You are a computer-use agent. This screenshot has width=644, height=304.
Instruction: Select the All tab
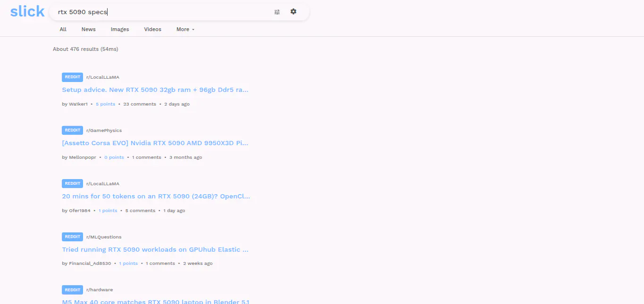[63, 29]
